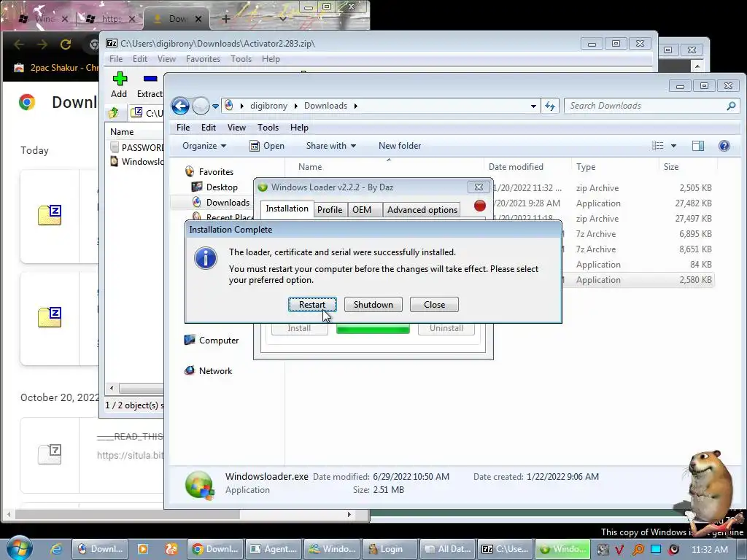Open the Favorites menu in 7-Zip window
The image size is (747, 560).
(203, 59)
